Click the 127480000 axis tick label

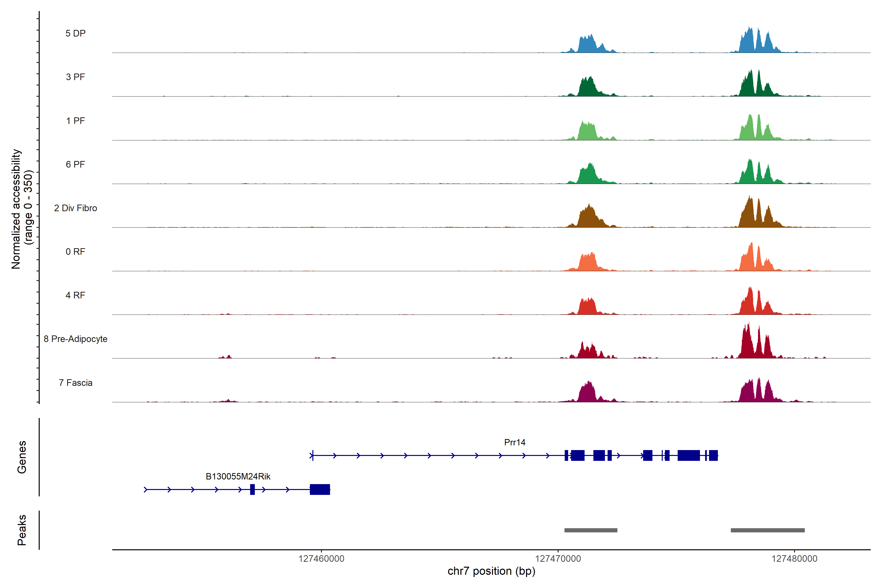794,559
